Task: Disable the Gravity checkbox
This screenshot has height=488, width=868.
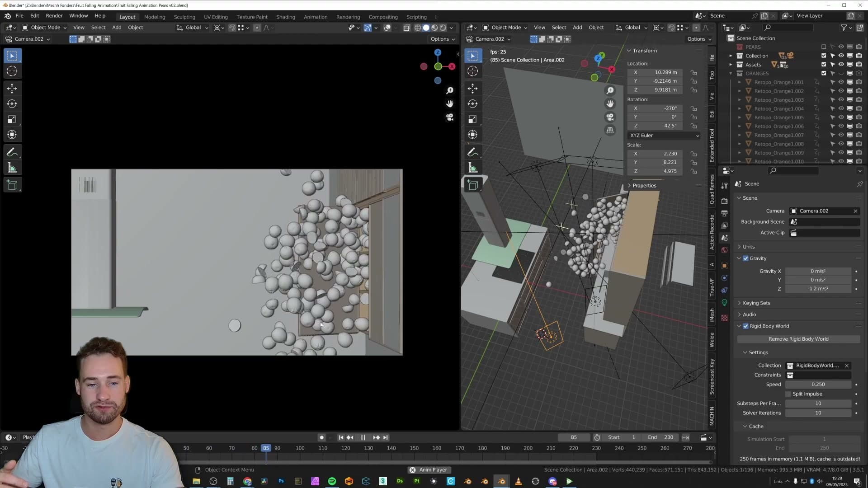Action: click(745, 258)
